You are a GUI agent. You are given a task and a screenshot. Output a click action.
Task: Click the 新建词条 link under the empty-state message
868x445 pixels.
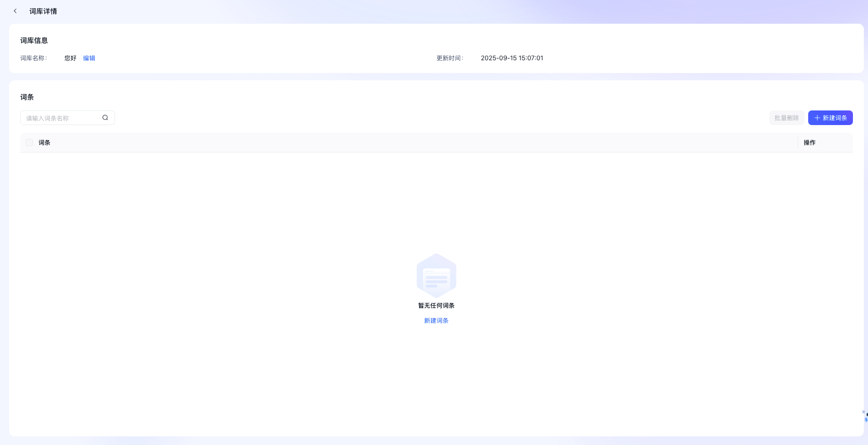pos(436,320)
